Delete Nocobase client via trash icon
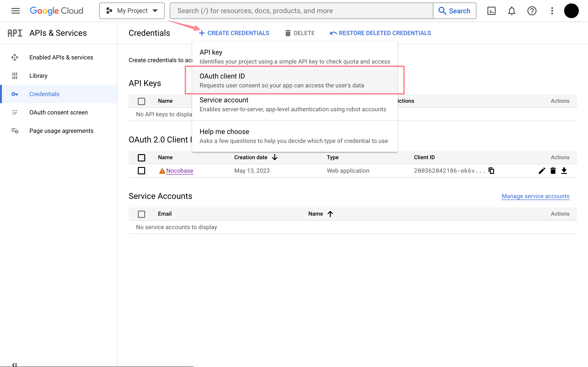 (553, 171)
